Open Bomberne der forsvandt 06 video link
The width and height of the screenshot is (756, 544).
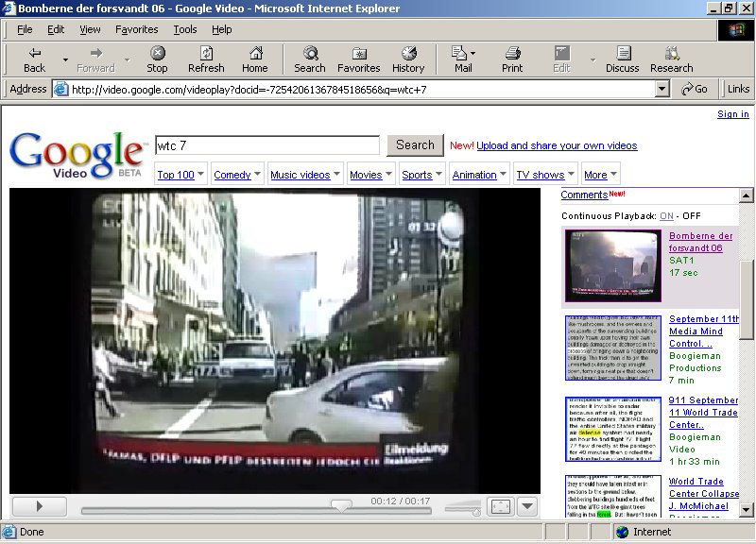coord(700,242)
